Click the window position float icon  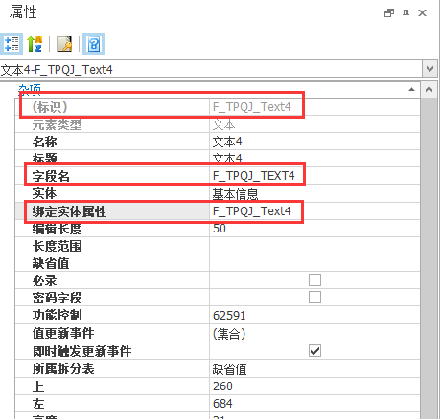(x=389, y=13)
